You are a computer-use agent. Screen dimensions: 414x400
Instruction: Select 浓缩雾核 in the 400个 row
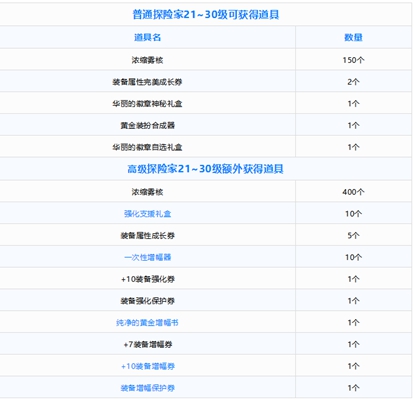[x=147, y=192]
